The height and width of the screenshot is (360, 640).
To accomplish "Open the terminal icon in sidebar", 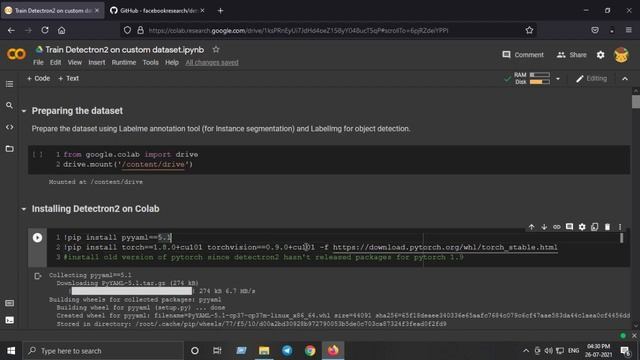I will (x=9, y=320).
